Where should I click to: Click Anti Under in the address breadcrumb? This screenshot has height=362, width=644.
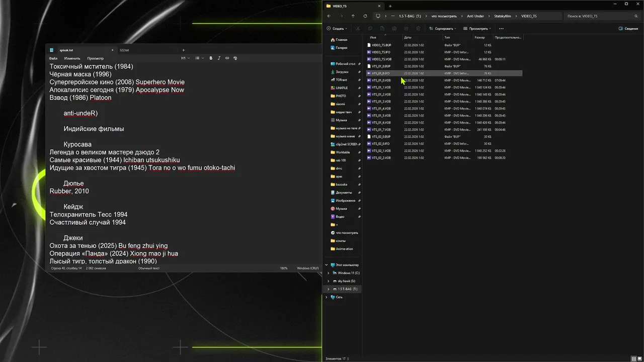475,16
